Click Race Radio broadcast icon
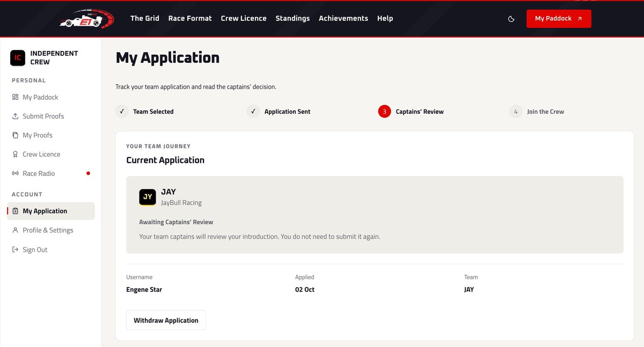The width and height of the screenshot is (644, 347). click(x=15, y=173)
